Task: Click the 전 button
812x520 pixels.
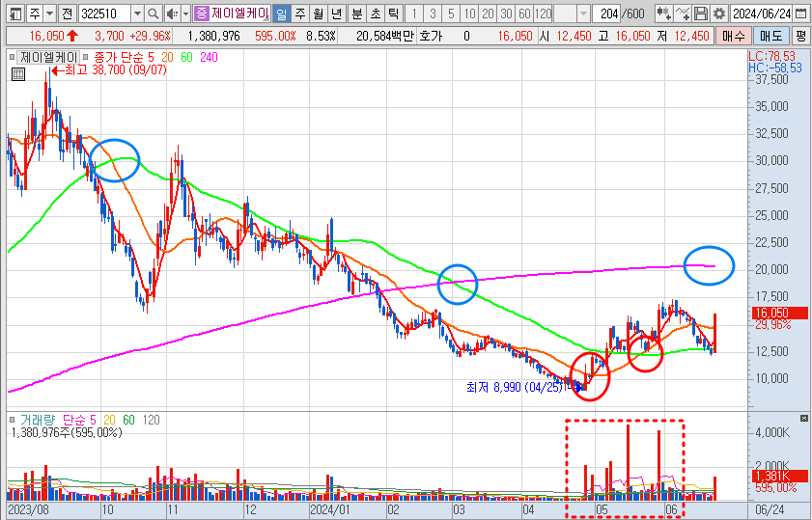Action: (x=67, y=14)
